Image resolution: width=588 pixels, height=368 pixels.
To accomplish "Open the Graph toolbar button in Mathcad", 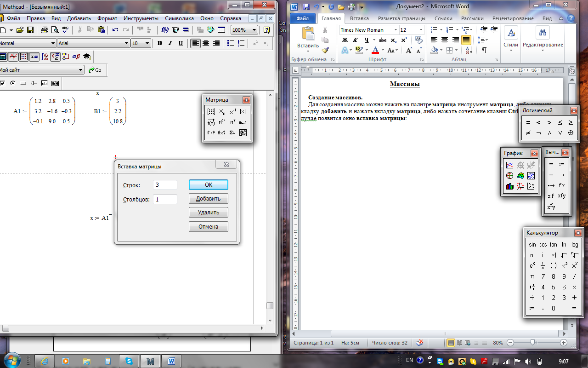I will tap(13, 57).
